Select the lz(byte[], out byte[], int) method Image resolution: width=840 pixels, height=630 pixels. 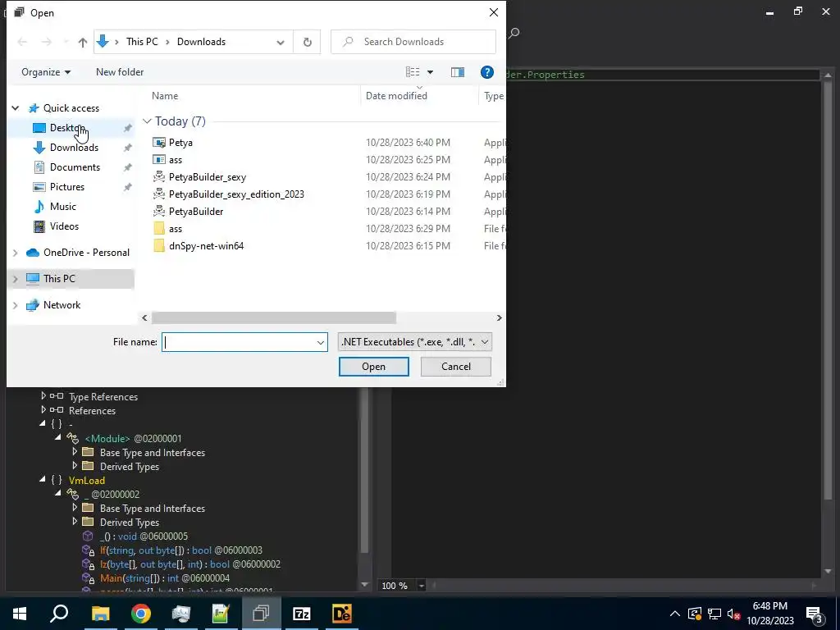[x=189, y=564]
